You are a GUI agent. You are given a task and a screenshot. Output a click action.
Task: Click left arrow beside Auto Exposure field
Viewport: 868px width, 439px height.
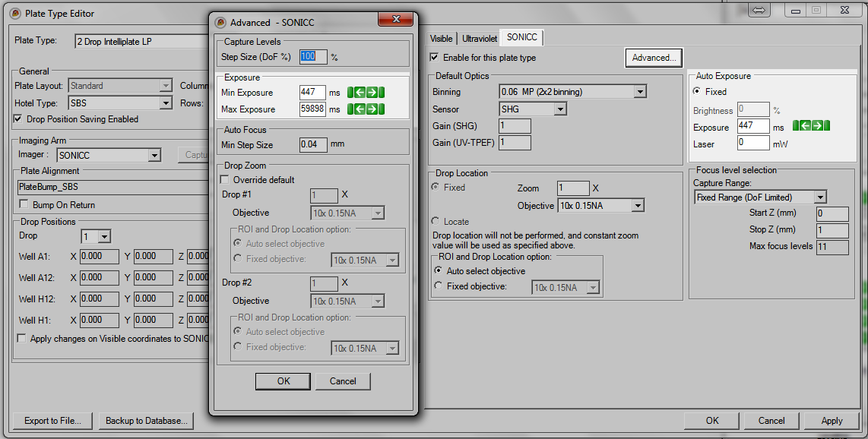tap(806, 126)
